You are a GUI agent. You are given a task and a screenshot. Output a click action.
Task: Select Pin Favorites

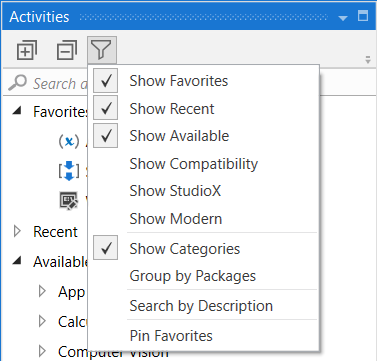click(203, 335)
